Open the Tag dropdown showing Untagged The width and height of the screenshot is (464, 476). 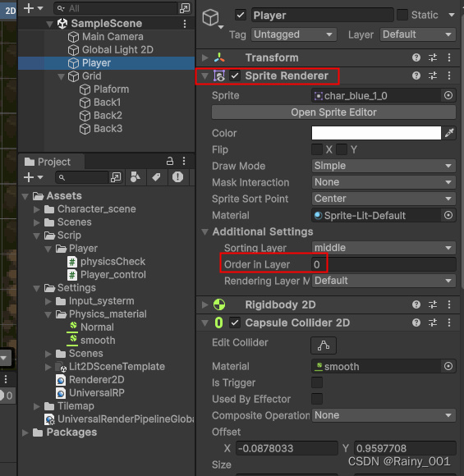coord(294,34)
